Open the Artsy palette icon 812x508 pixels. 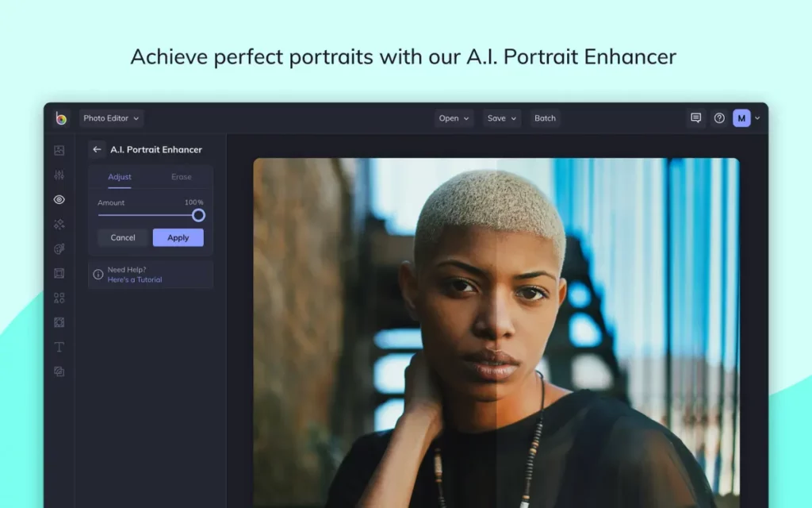pos(59,248)
